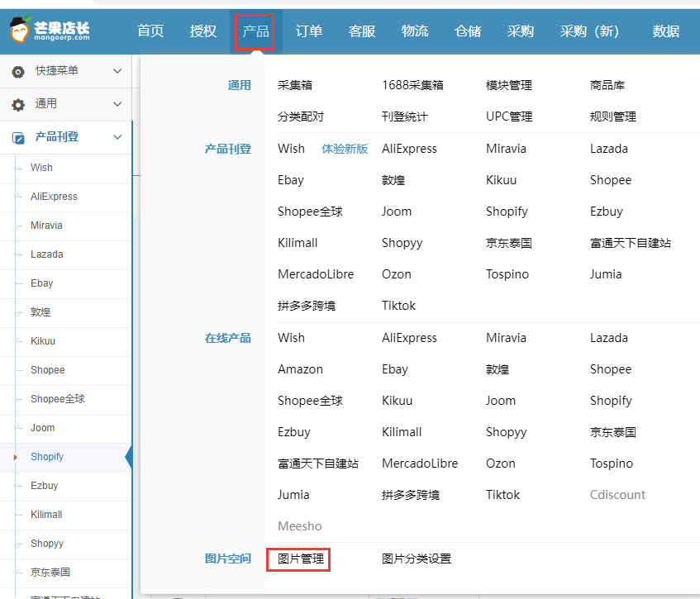Select Shopee全球 in the left sidebar
This screenshot has width=700, height=599.
pos(58,399)
